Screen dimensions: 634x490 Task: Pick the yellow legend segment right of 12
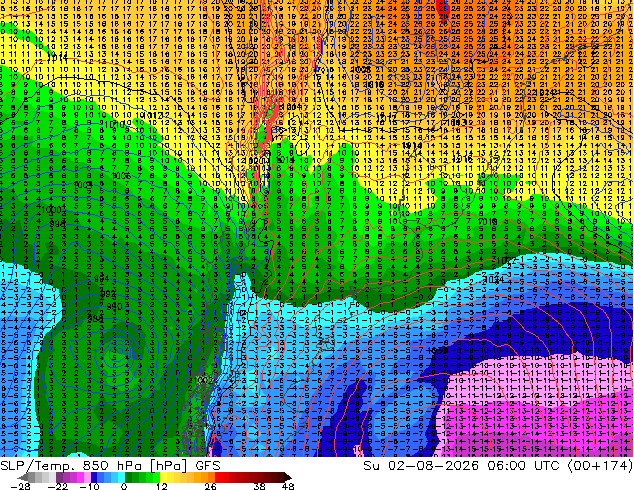pyautogui.click(x=163, y=477)
